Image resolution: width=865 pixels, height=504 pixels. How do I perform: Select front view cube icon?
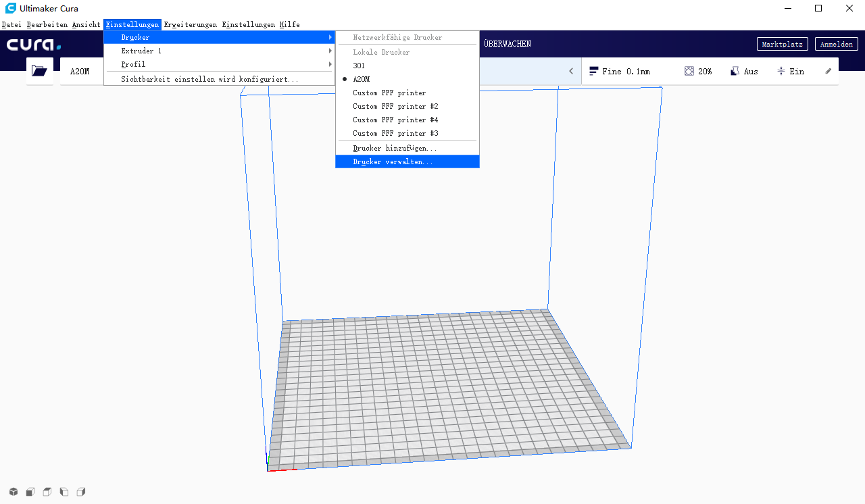pyautogui.click(x=30, y=491)
